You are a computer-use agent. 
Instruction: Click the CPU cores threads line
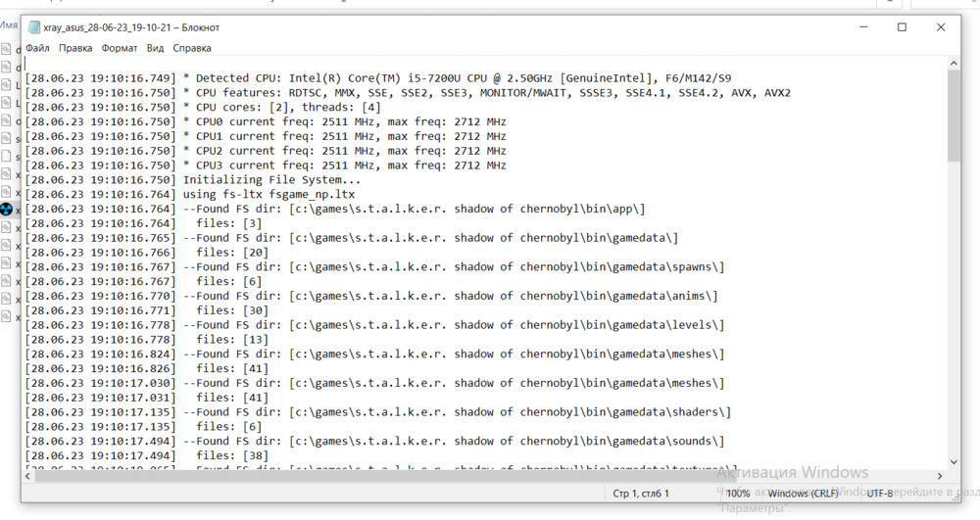203,107
